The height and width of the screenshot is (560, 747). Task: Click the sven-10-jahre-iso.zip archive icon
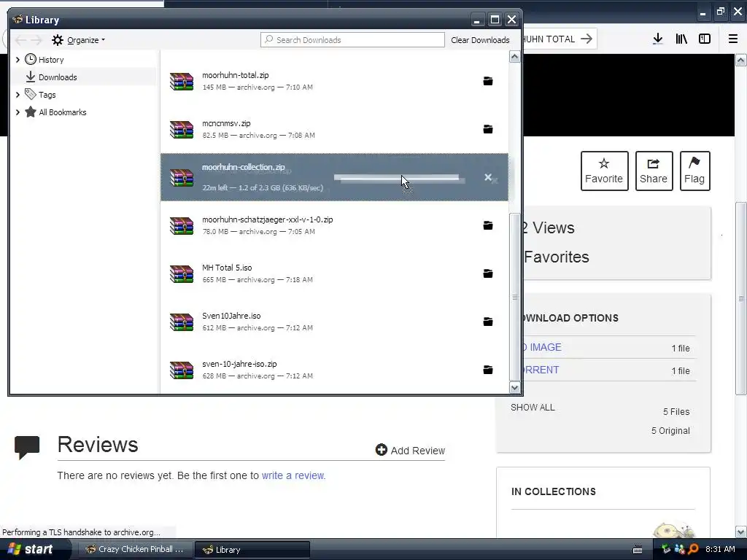coord(182,370)
